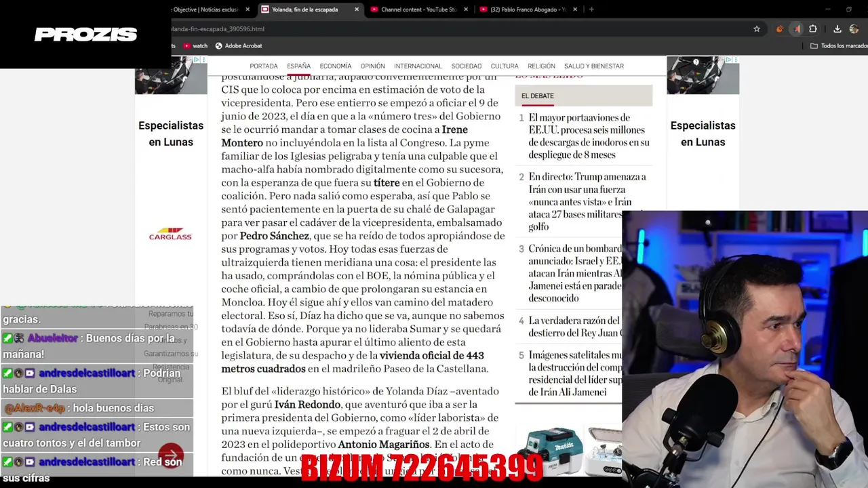Open the SOCIEDAD section
This screenshot has width=868, height=488.
click(x=467, y=66)
